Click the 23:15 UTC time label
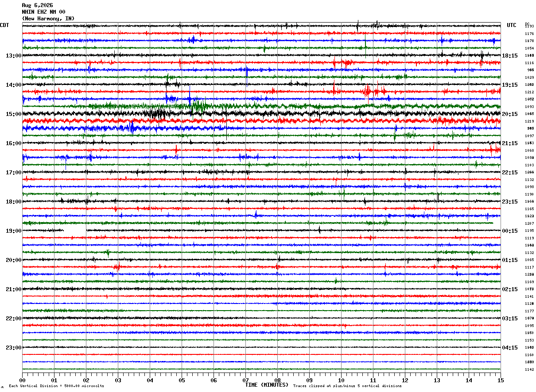This screenshot has width=536, height=392. click(x=510, y=202)
